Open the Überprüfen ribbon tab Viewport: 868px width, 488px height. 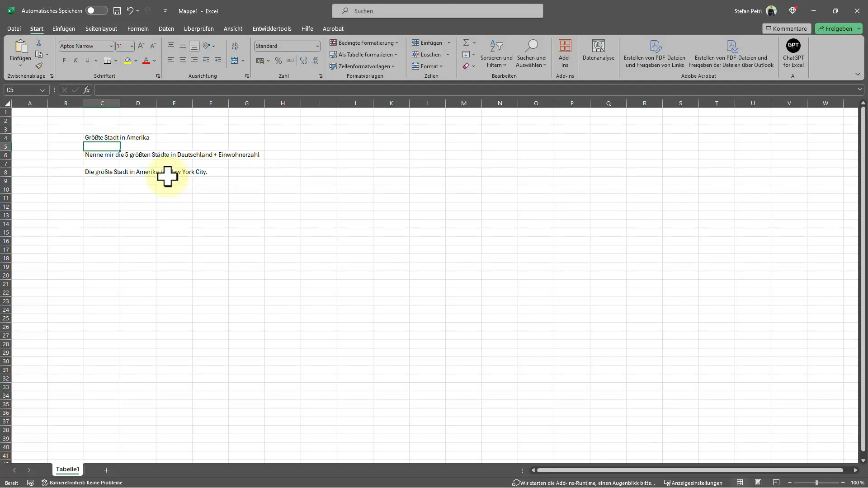198,28
